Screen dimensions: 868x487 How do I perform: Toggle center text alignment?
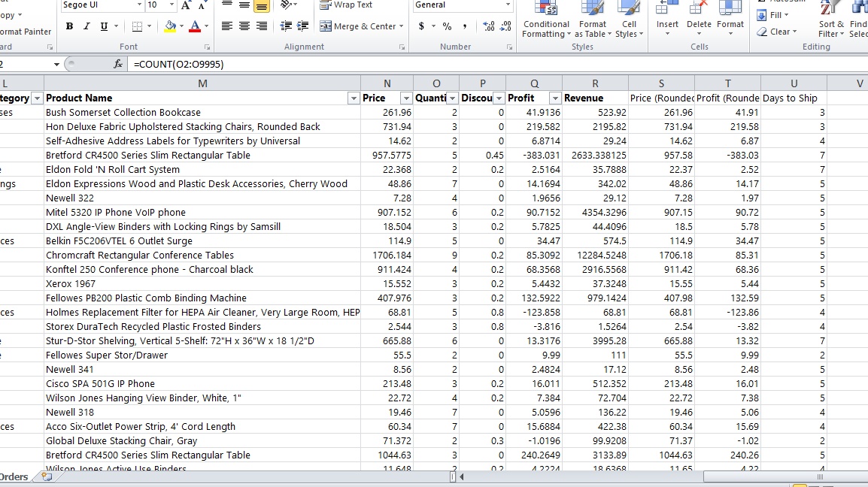click(x=244, y=26)
